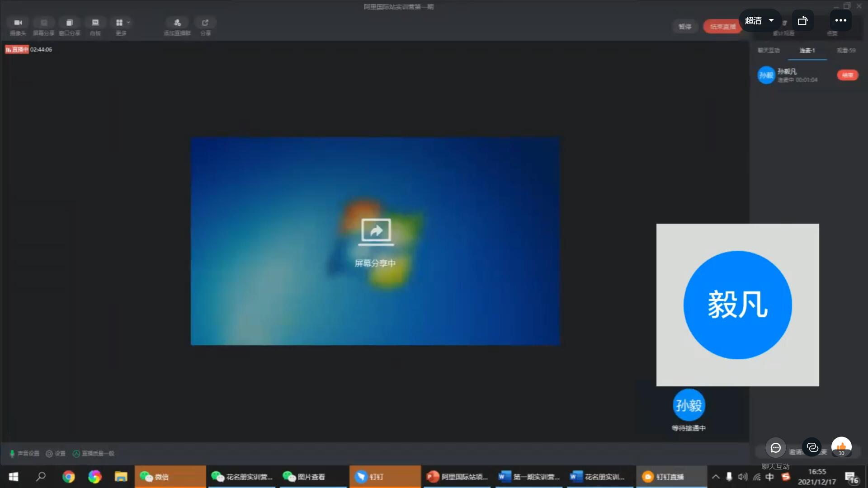Image resolution: width=868 pixels, height=488 pixels.
Task: Open the whiteboard (白板) tool
Action: 95,23
